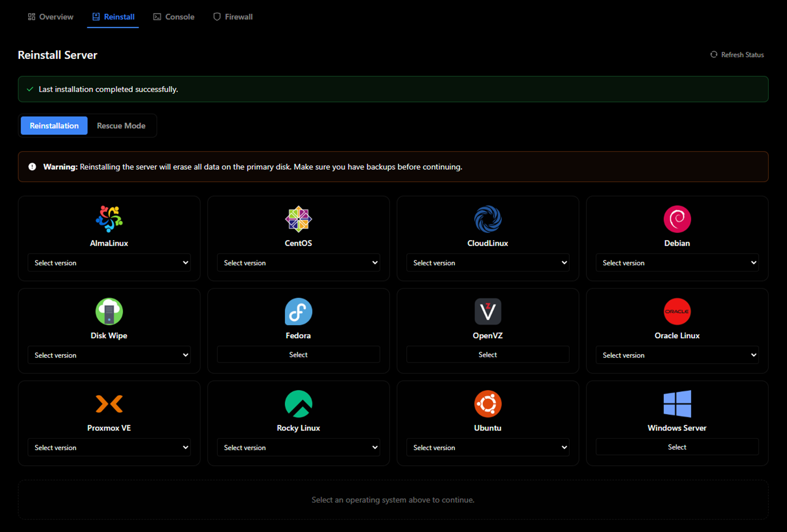Switch to Rescue Mode
The image size is (787, 532).
pyautogui.click(x=121, y=126)
